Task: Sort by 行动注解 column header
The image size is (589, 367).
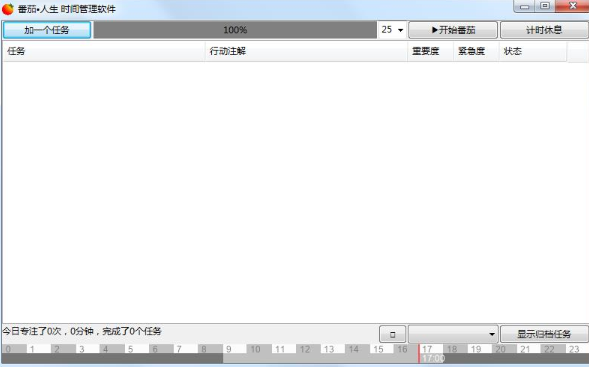Action: [x=307, y=51]
